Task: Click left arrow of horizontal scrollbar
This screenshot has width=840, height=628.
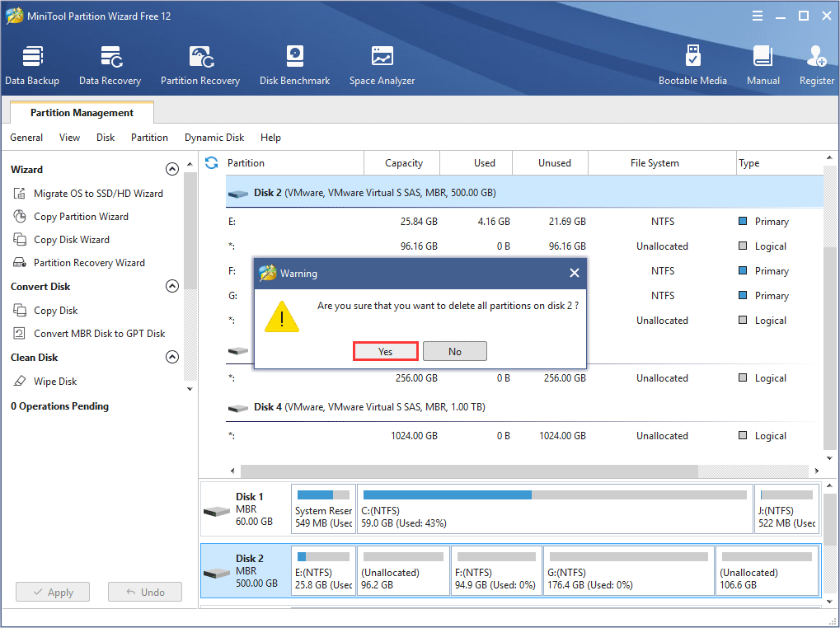Action: pyautogui.click(x=232, y=471)
